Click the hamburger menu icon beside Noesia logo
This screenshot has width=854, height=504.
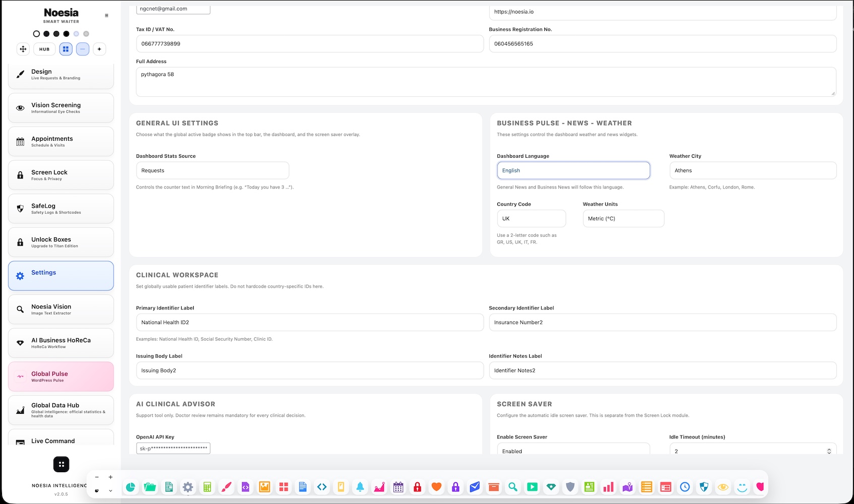[106, 16]
